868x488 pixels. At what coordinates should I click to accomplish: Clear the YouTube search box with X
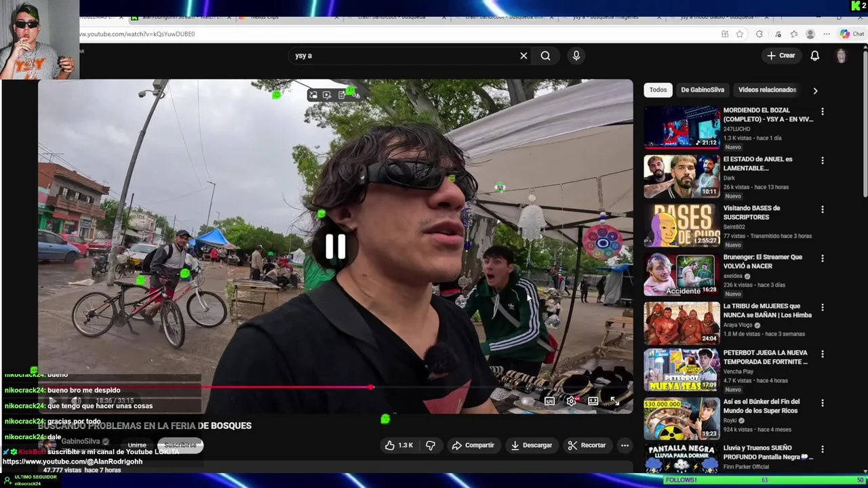click(x=524, y=56)
